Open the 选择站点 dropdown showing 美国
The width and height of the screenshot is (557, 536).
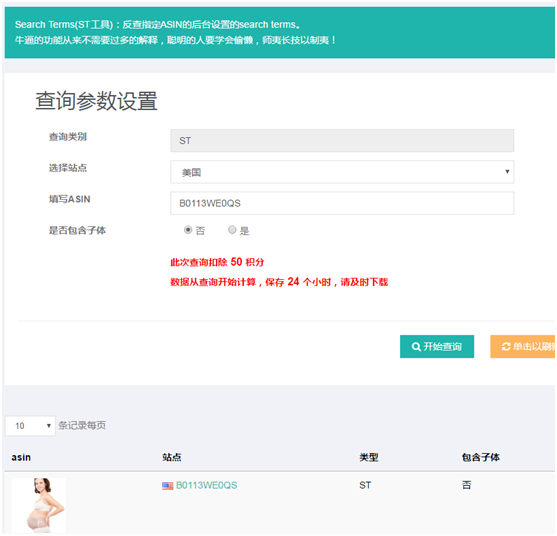pyautogui.click(x=342, y=172)
